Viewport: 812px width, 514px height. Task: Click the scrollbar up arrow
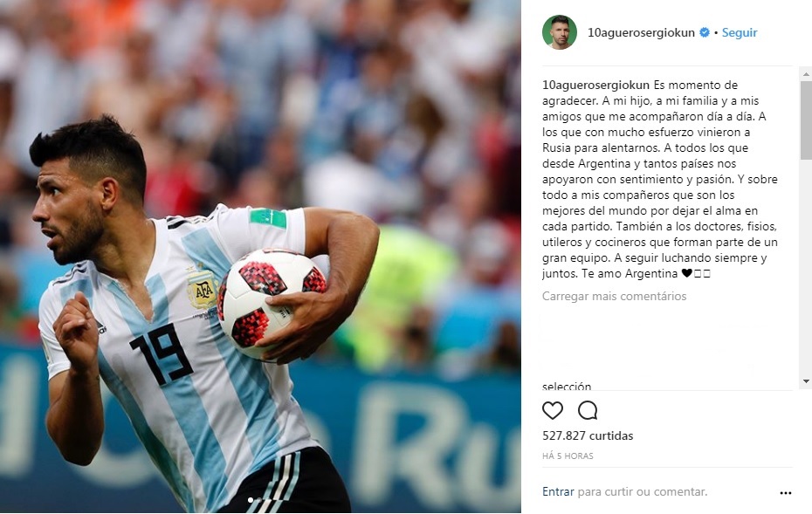click(806, 74)
